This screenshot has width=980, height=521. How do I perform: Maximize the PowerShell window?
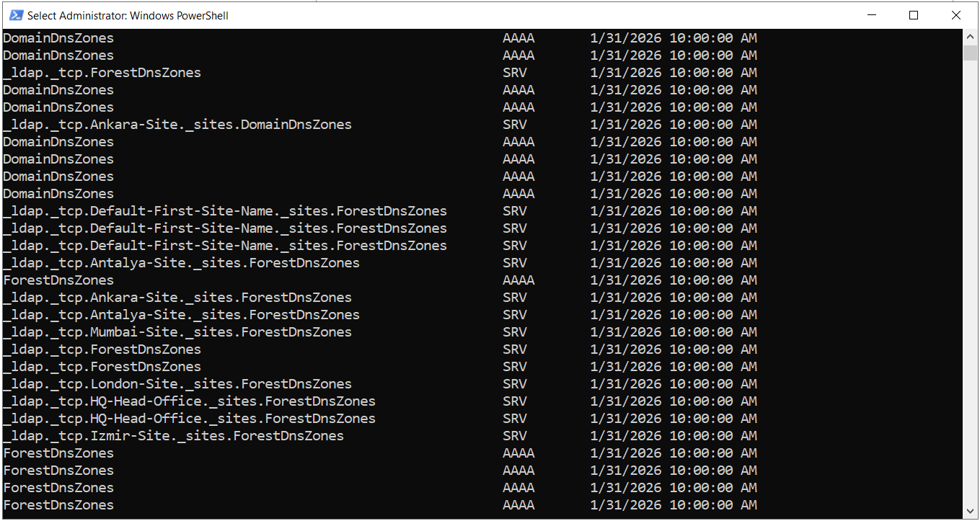914,15
